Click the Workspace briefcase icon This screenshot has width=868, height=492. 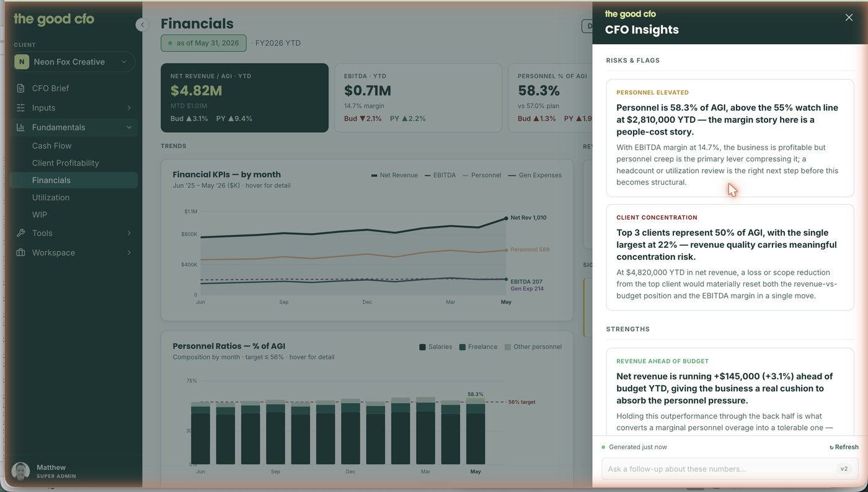pyautogui.click(x=20, y=253)
